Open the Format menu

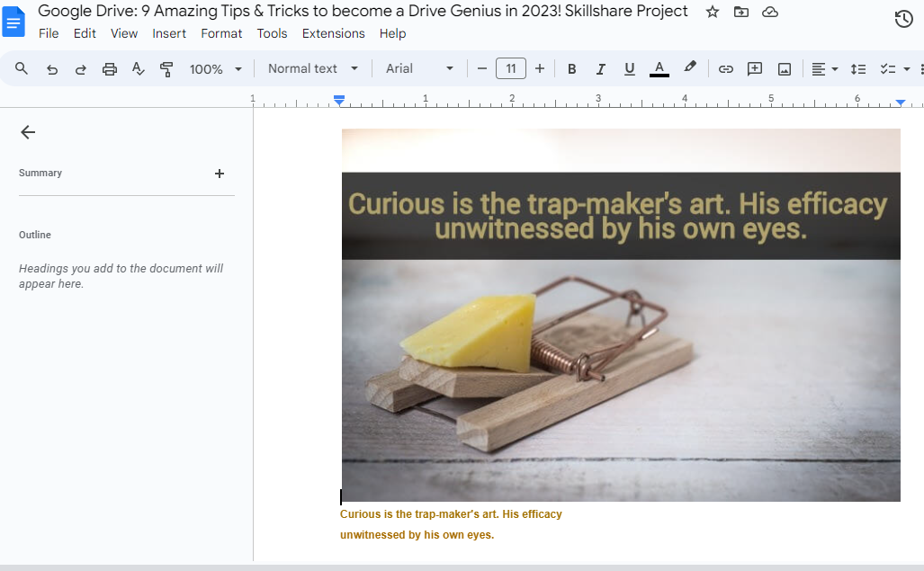click(221, 33)
